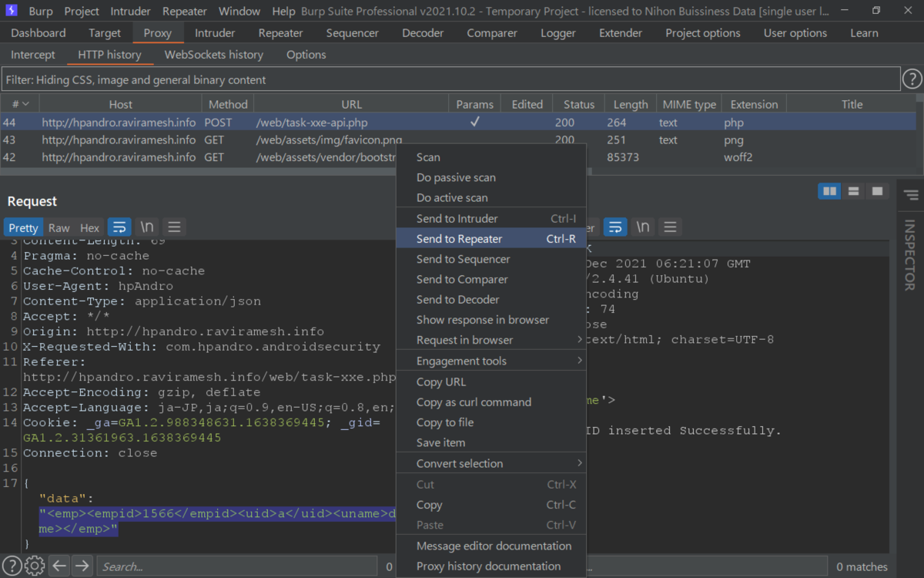Open the Learn tab
The height and width of the screenshot is (578, 924).
pos(864,33)
